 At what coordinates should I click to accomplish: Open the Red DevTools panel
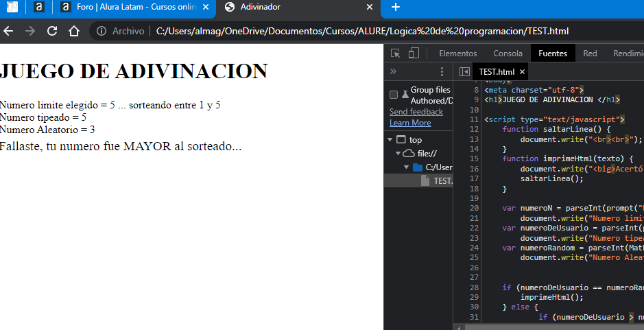[x=590, y=54]
